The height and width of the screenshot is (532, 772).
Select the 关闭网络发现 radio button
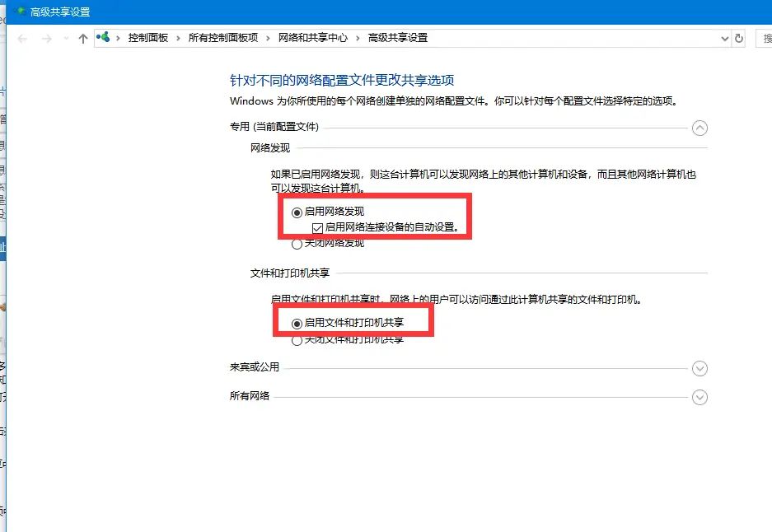[x=296, y=244]
